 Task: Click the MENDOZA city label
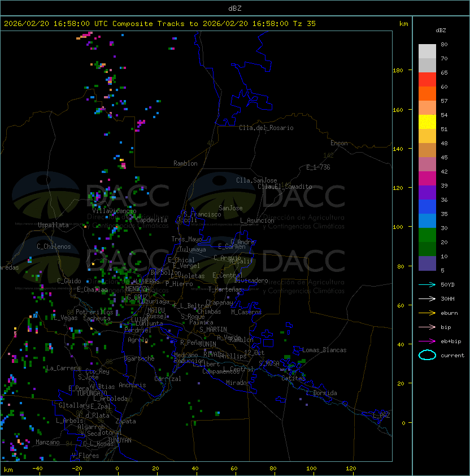coord(138,289)
